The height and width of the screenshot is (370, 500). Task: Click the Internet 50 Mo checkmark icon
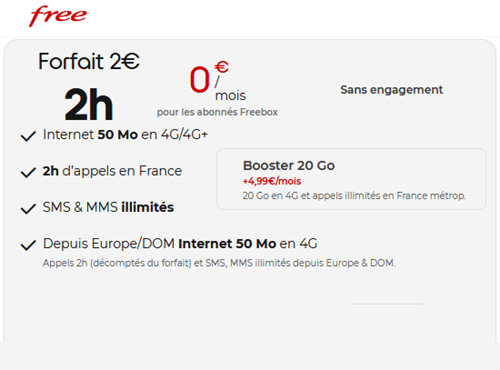pyautogui.click(x=28, y=136)
